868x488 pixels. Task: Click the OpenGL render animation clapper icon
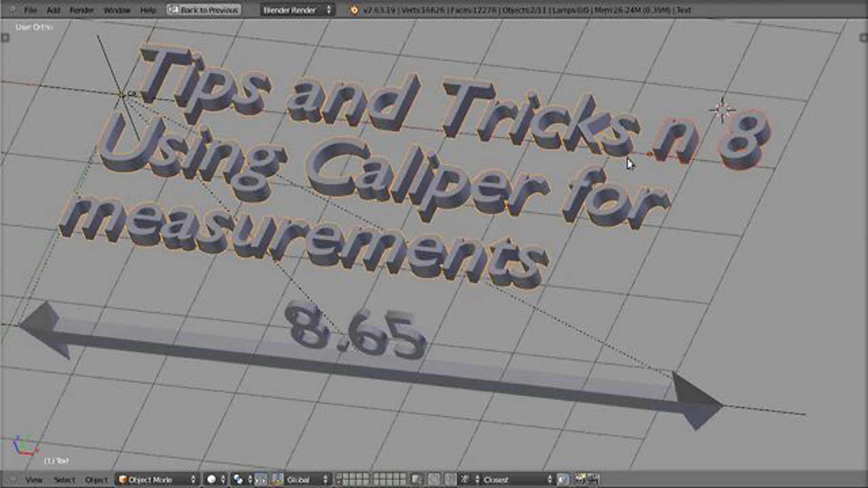(593, 479)
